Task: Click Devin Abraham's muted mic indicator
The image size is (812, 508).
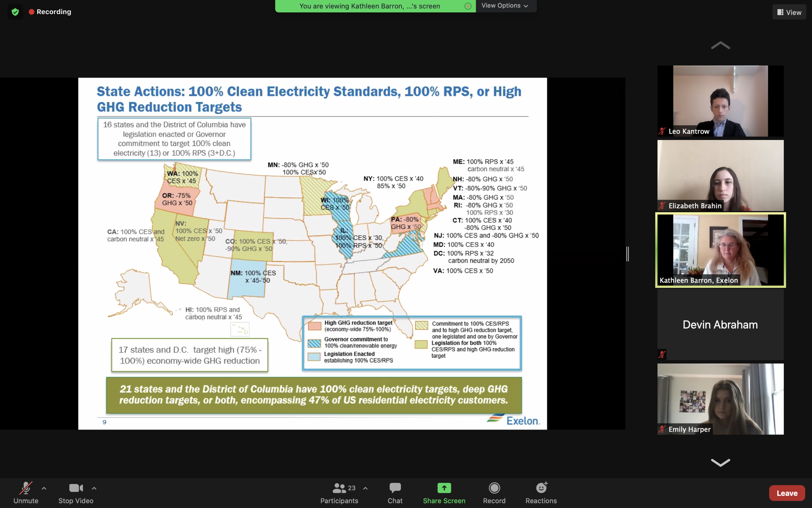Action: point(662,355)
